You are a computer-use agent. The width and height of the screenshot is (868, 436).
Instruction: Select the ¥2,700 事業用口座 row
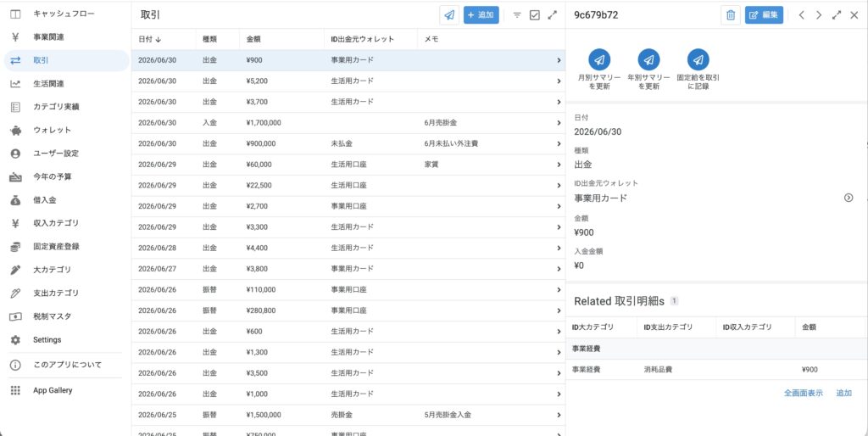(x=348, y=206)
